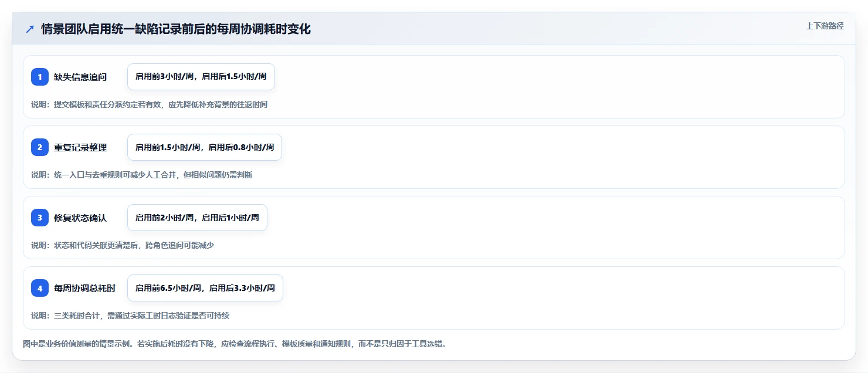The height and width of the screenshot is (373, 868).
Task: Click step number badge 3
Action: [40, 218]
